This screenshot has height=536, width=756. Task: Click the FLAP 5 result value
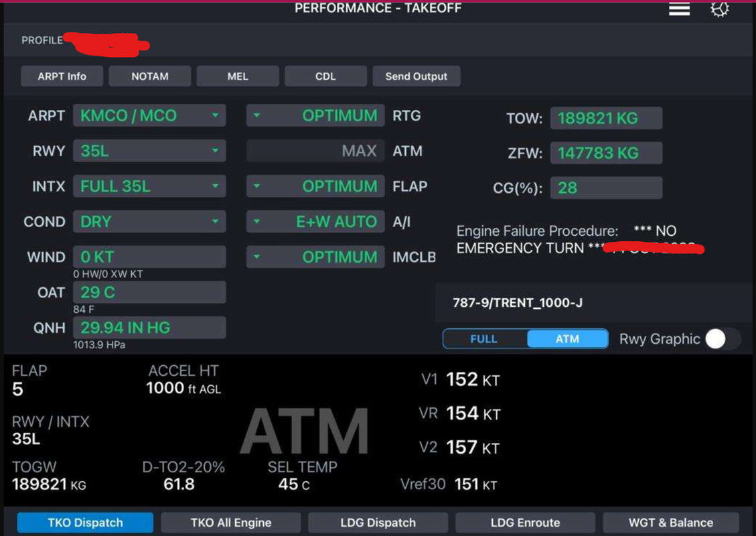click(18, 389)
